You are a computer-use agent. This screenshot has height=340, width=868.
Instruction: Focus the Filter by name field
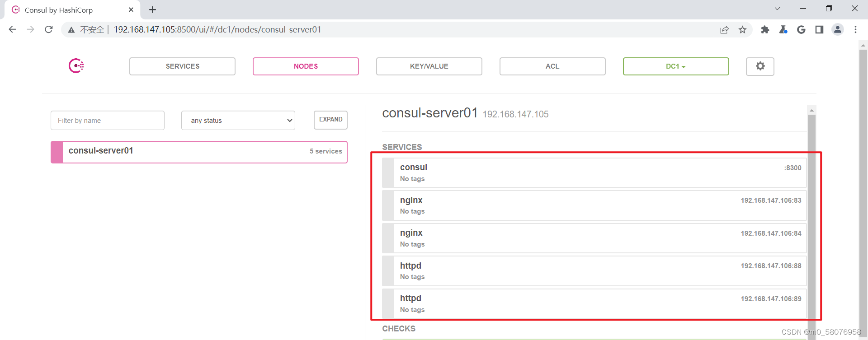click(108, 121)
